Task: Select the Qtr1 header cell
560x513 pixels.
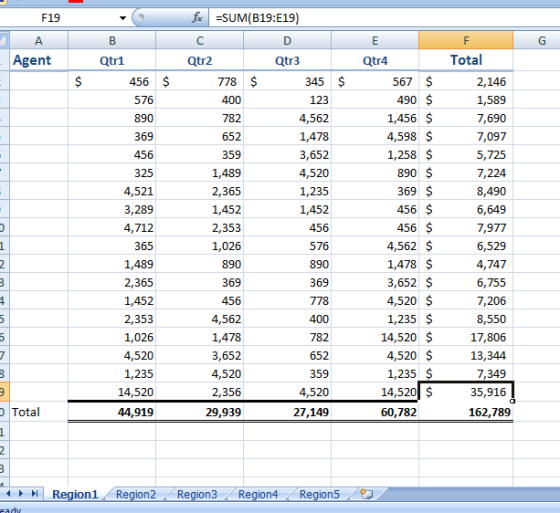Action: point(112,60)
